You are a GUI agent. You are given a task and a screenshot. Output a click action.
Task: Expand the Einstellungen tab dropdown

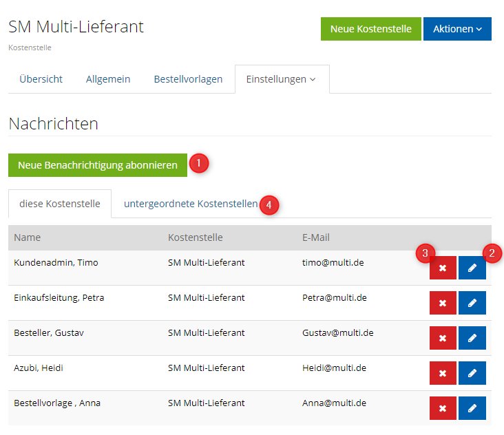(x=282, y=79)
